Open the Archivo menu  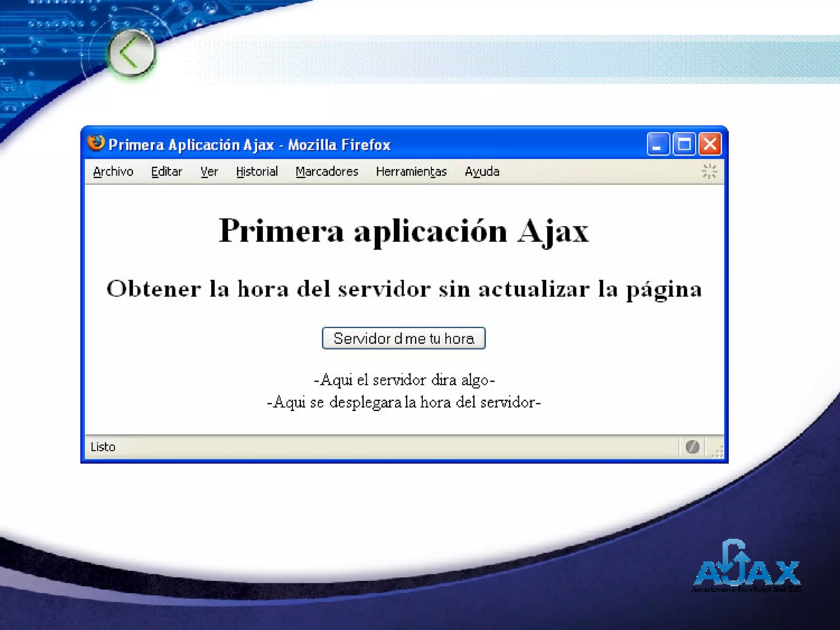(113, 171)
